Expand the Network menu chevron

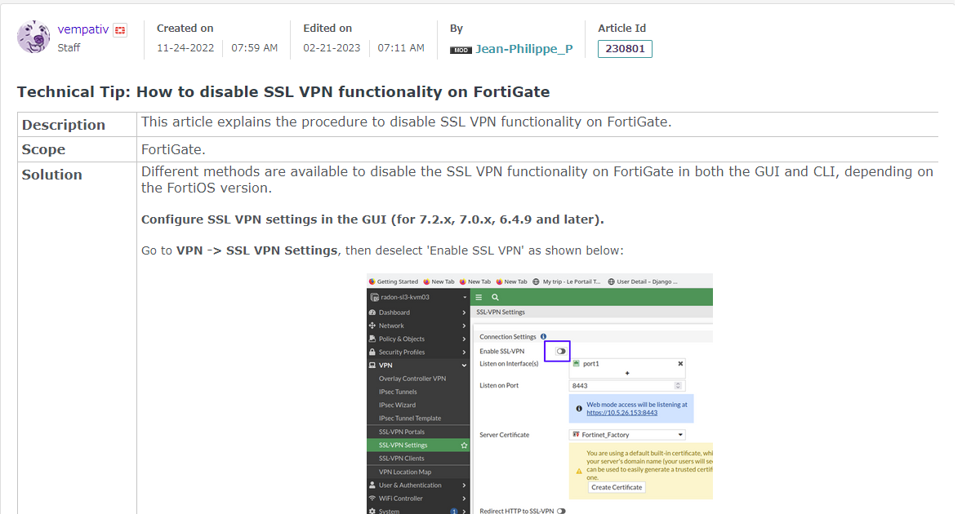click(x=464, y=326)
